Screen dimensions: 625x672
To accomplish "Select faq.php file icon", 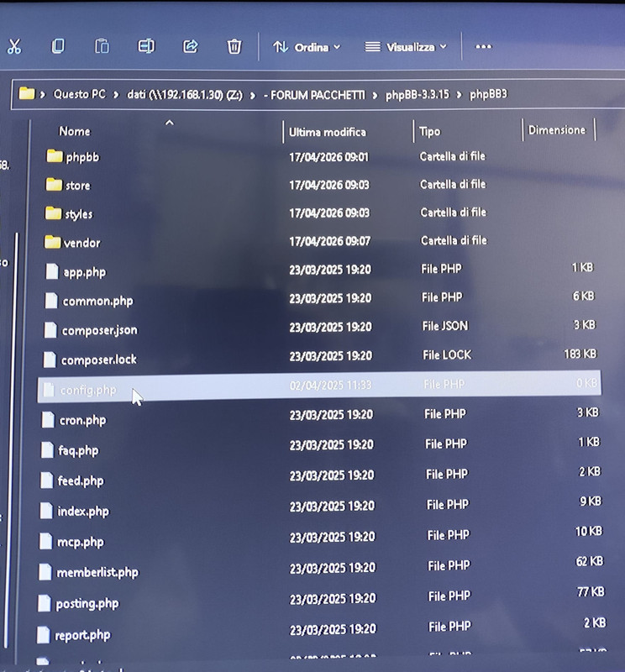I will point(47,450).
